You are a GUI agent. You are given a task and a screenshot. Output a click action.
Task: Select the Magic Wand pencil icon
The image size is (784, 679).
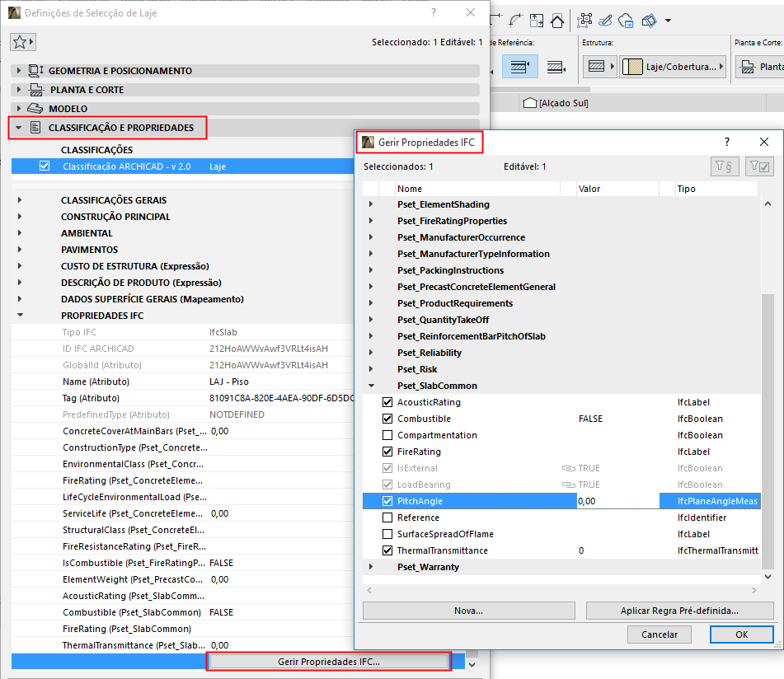[x=605, y=21]
